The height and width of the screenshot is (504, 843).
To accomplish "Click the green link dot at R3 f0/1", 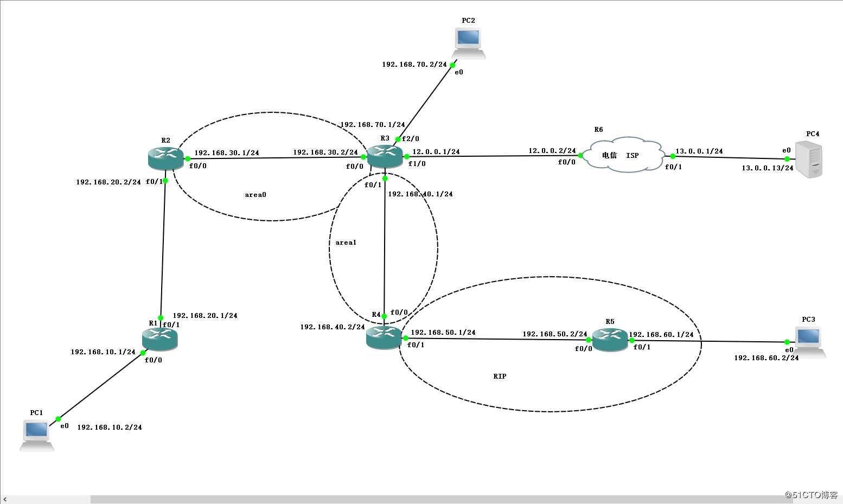I will [385, 178].
